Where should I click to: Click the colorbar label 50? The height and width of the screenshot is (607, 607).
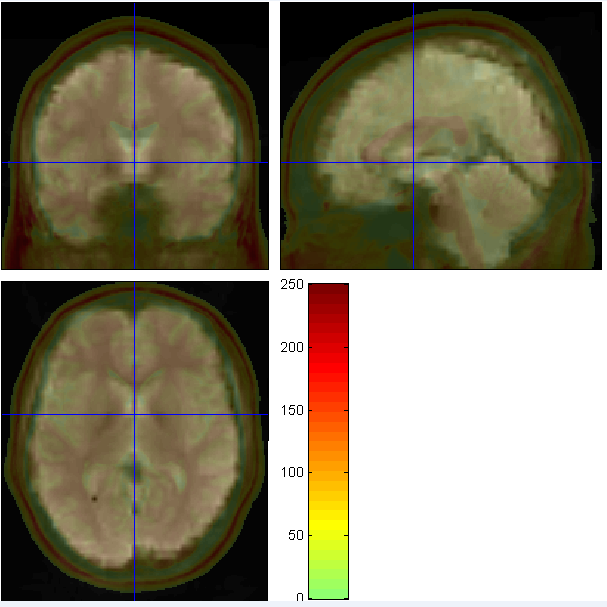296,535
